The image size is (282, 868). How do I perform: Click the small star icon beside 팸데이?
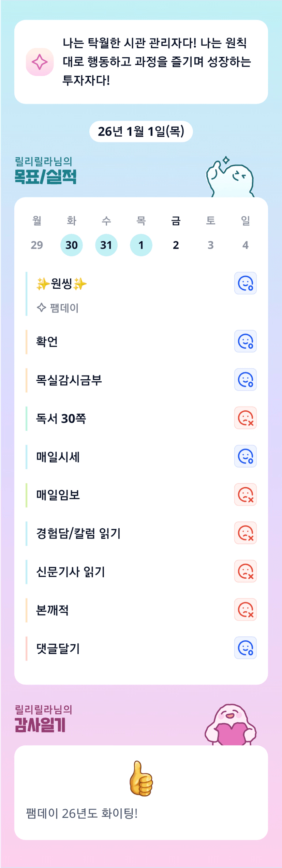point(41,307)
